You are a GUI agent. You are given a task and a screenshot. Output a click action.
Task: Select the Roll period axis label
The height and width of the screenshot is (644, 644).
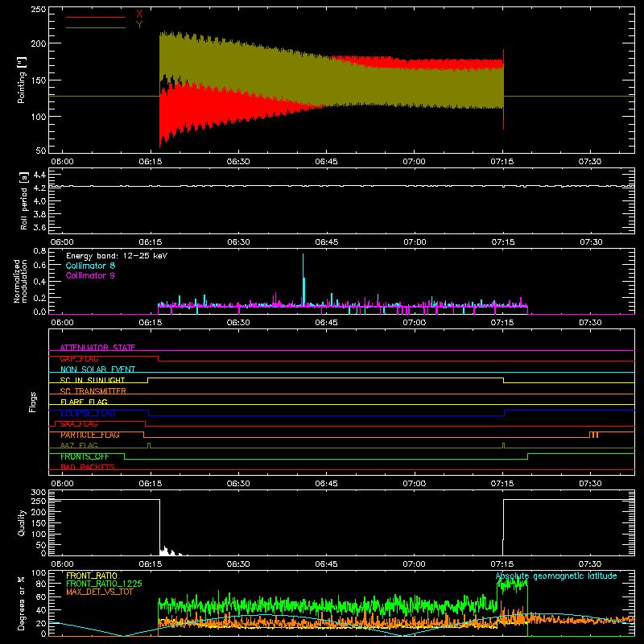point(23,200)
